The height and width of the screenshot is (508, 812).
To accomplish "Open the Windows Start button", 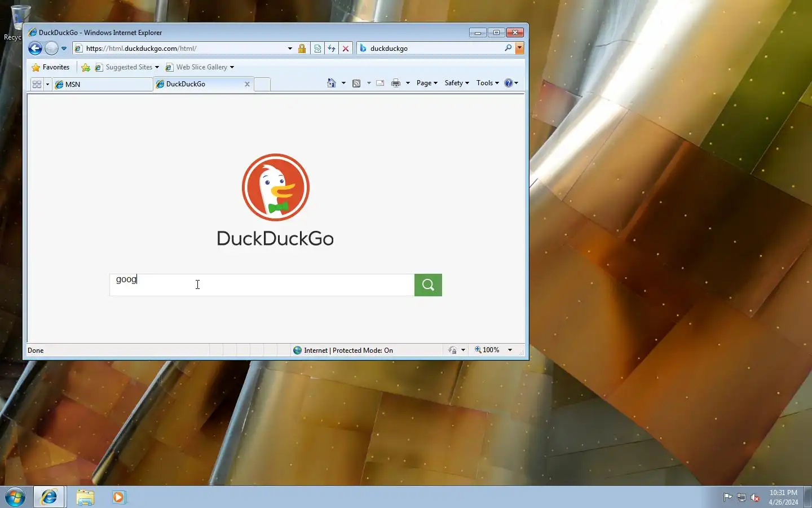I will 15,497.
